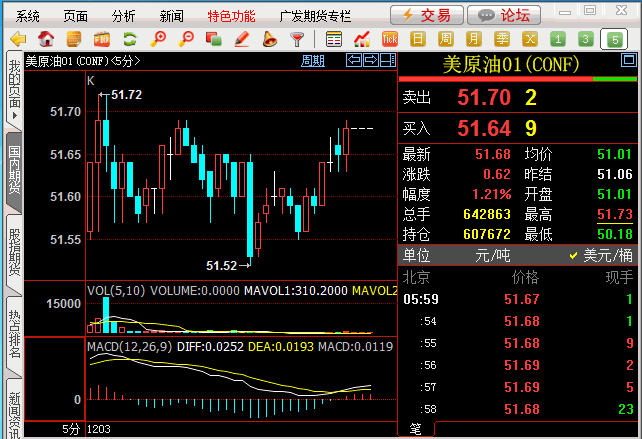The height and width of the screenshot is (439, 642).
Task: Select the red pencil drawing tool
Action: pos(241,39)
